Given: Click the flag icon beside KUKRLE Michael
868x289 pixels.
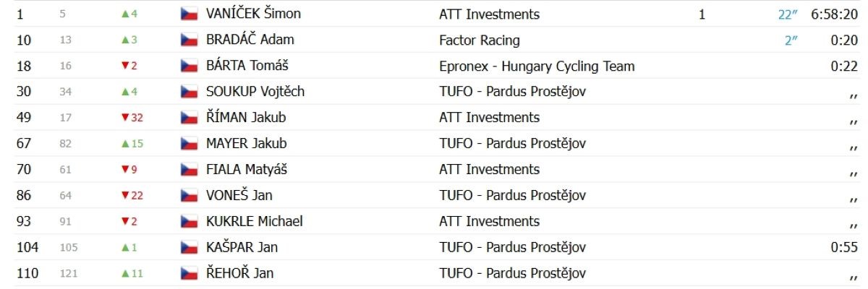Looking at the screenshot, I should point(189,222).
